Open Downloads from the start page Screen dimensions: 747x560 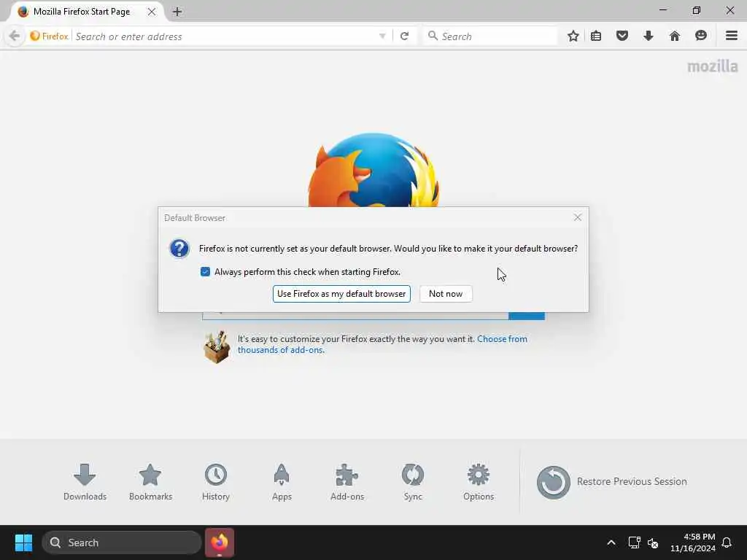[85, 482]
